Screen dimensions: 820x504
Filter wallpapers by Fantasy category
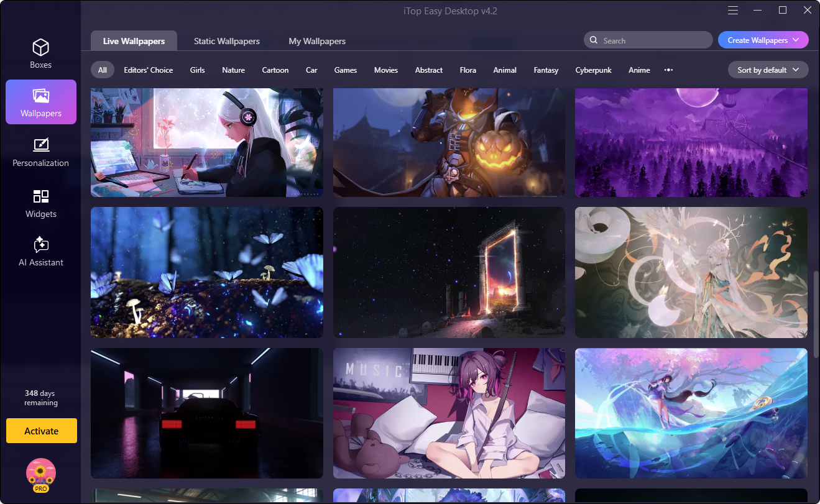(546, 70)
